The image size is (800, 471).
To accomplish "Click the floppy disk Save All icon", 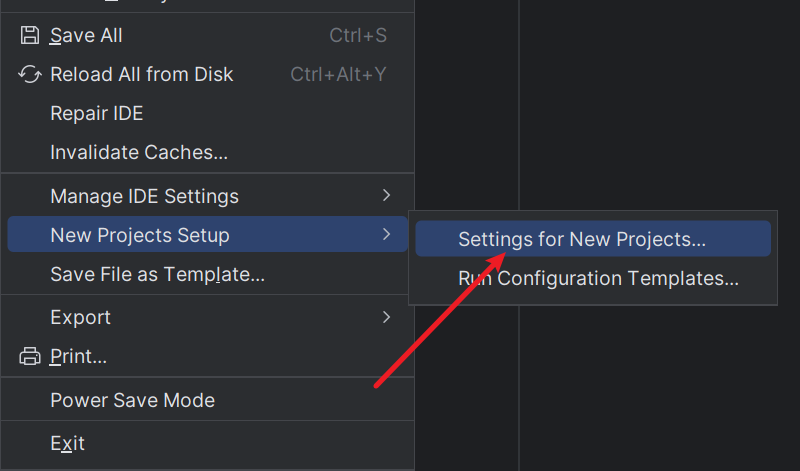I will 29,36.
